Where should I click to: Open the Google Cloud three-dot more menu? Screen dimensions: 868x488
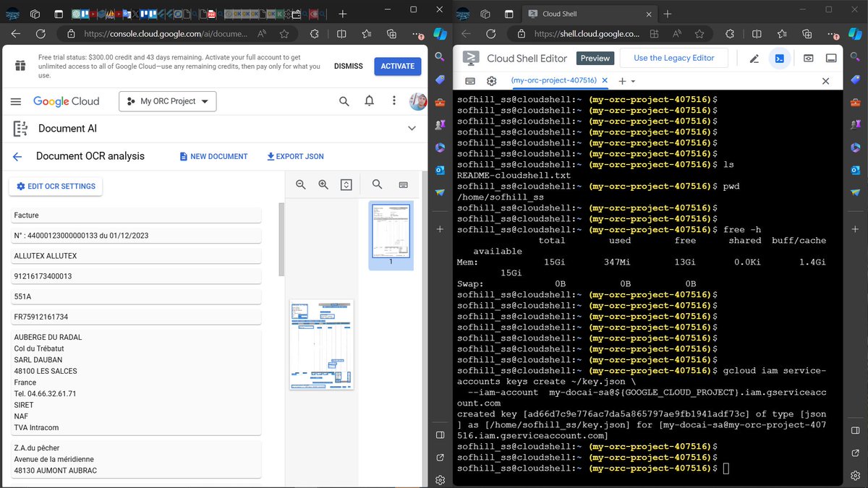point(394,101)
